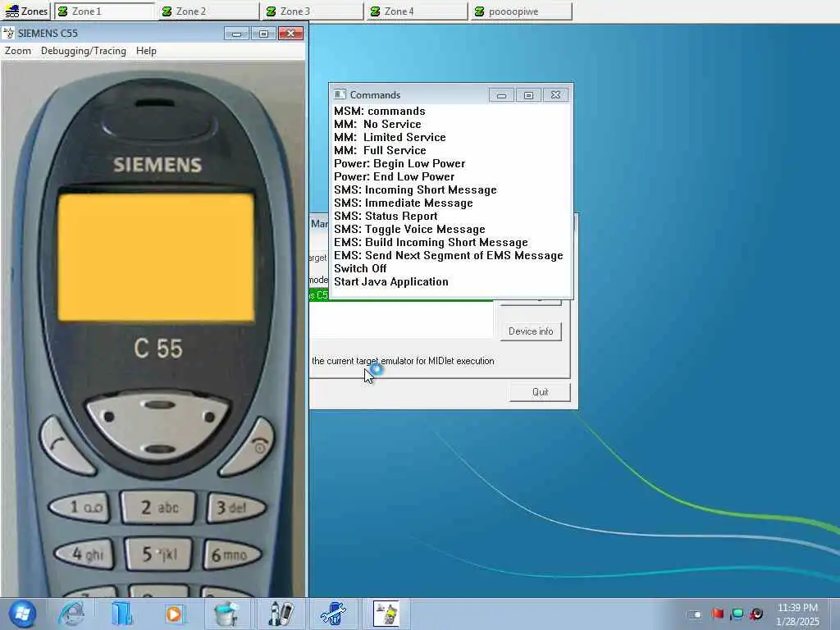Select 'MM: Limited Service' command
This screenshot has height=630, width=840.
click(x=390, y=137)
